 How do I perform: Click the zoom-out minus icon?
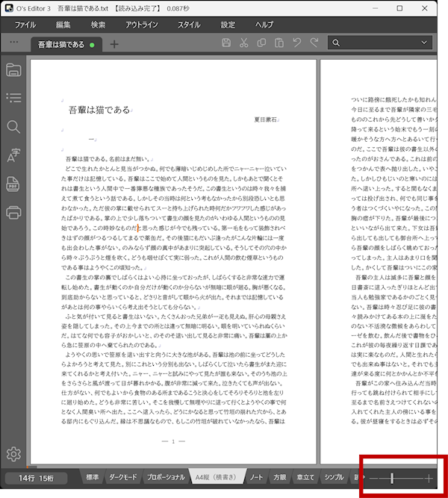[373, 479]
